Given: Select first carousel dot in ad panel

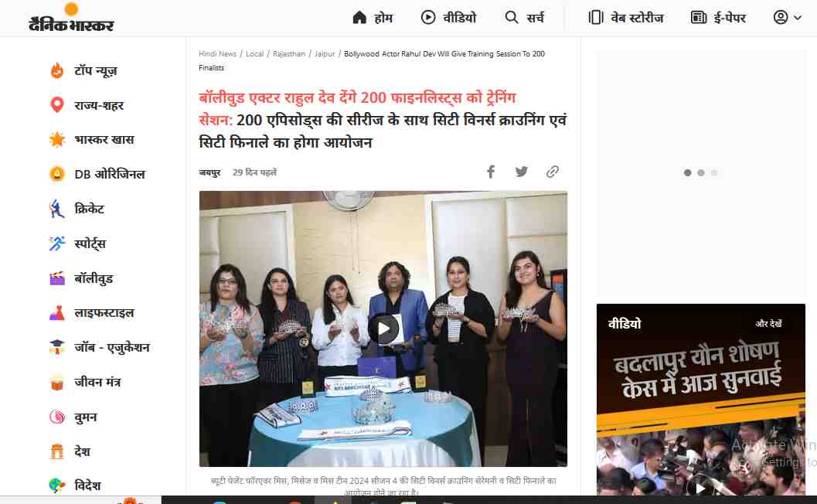Looking at the screenshot, I should 688,172.
